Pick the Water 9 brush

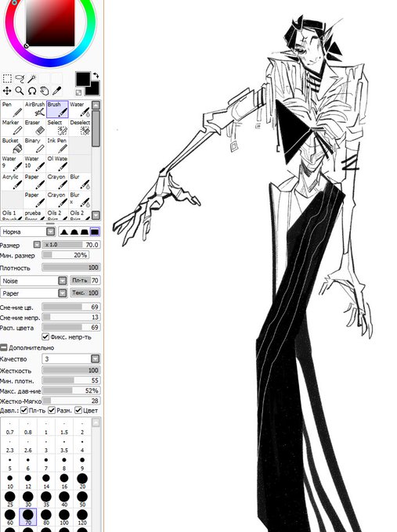point(12,164)
